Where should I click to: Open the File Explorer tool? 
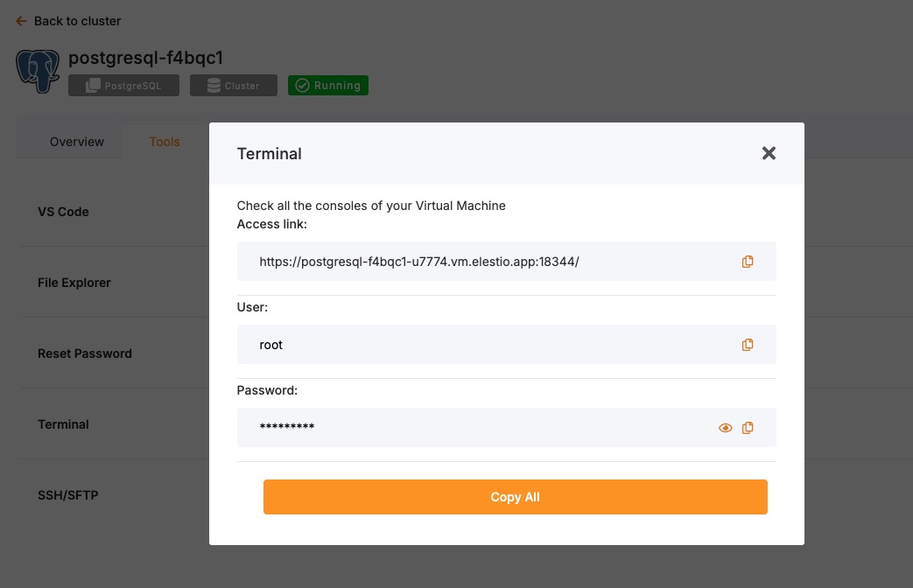[x=74, y=283]
